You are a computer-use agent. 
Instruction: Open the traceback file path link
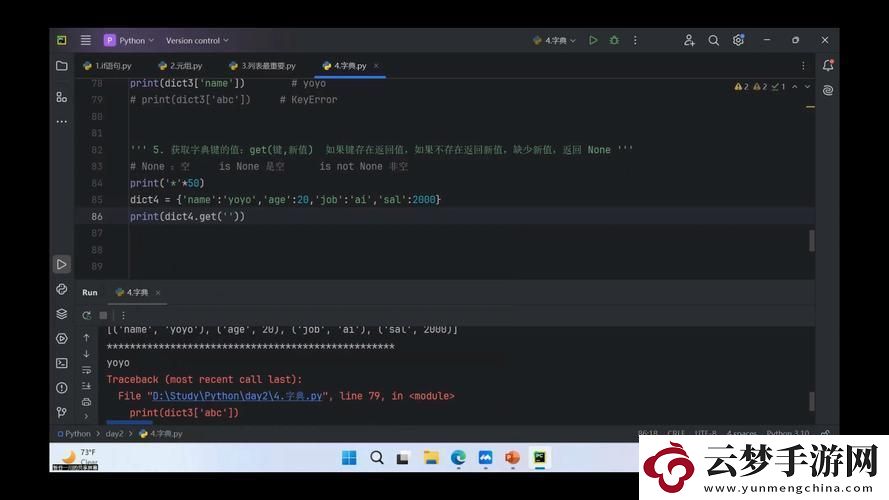click(237, 396)
